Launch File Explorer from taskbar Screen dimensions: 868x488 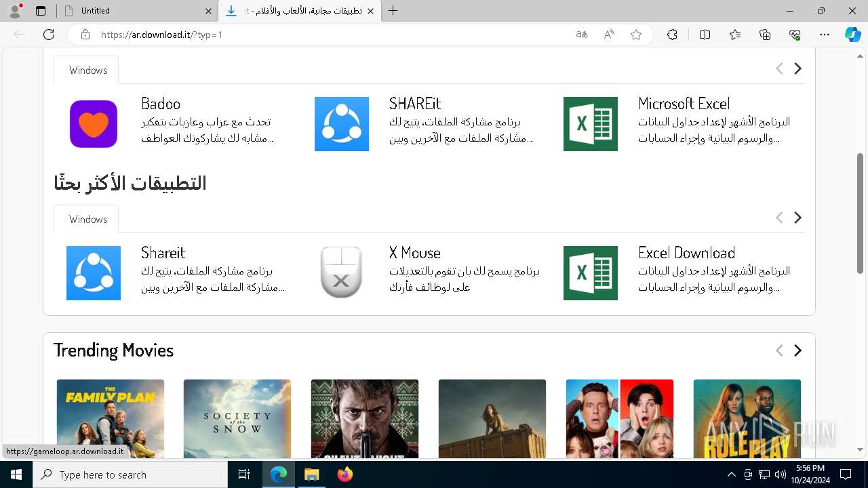311,474
